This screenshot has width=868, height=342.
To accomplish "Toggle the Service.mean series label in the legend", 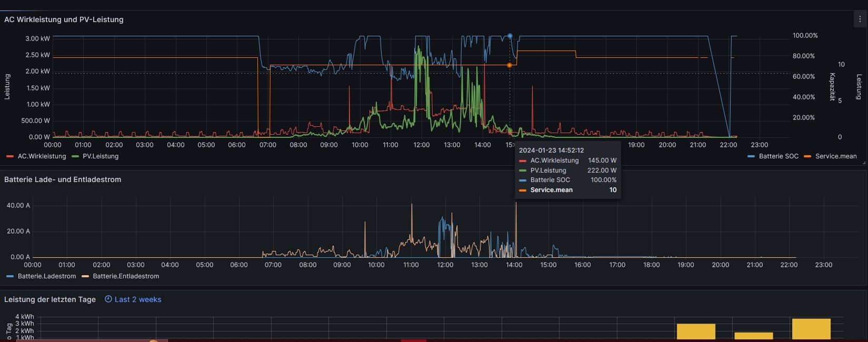I will click(x=835, y=156).
